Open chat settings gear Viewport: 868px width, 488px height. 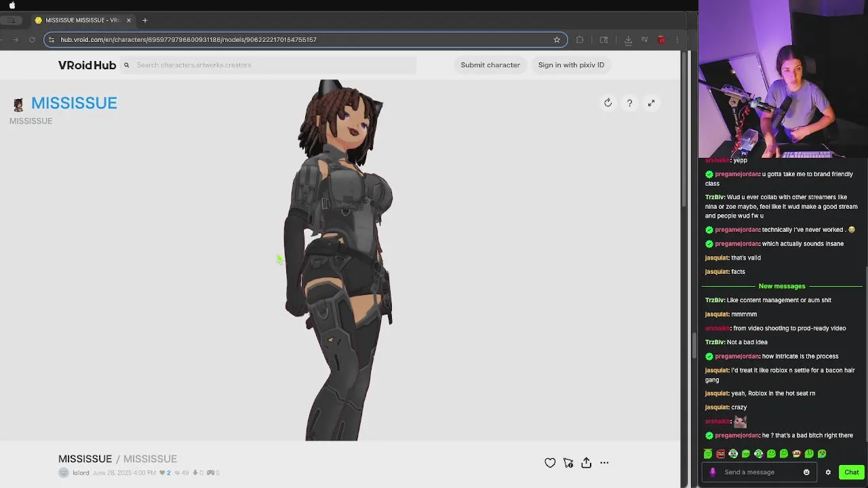click(828, 472)
